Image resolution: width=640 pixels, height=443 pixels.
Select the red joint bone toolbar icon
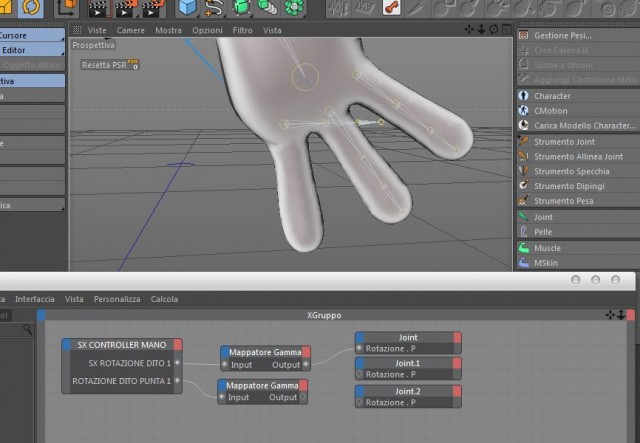pos(391,8)
